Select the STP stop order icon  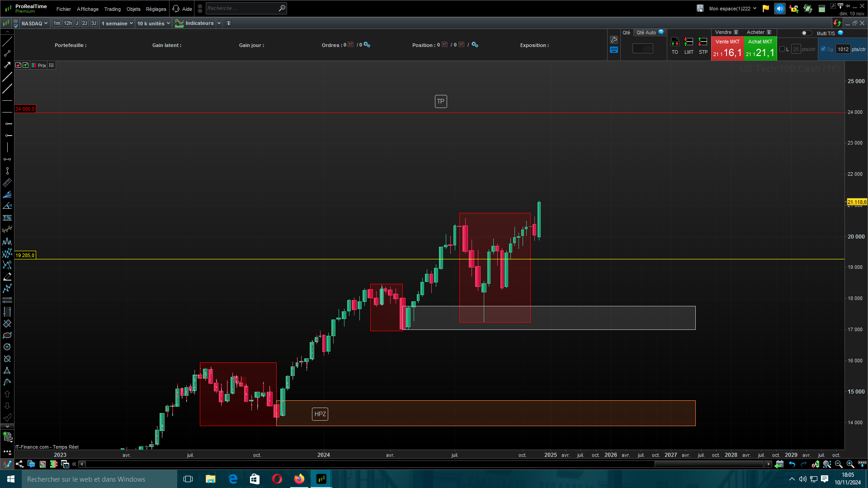(703, 42)
